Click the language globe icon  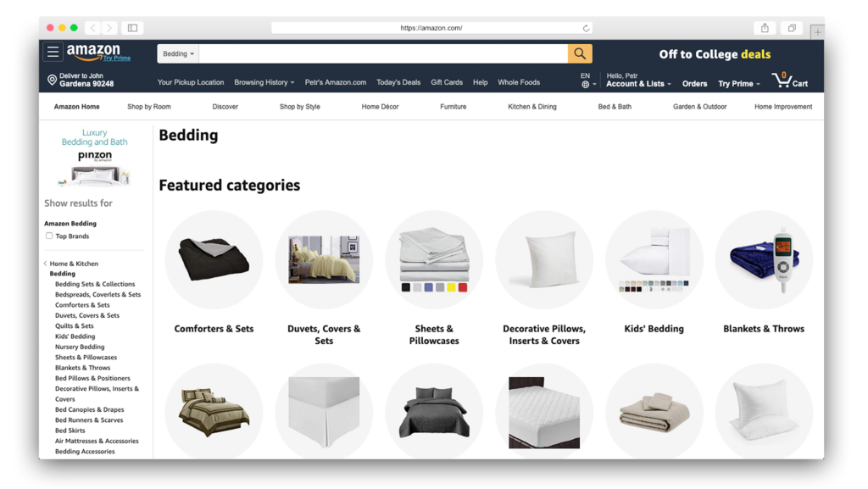point(585,85)
